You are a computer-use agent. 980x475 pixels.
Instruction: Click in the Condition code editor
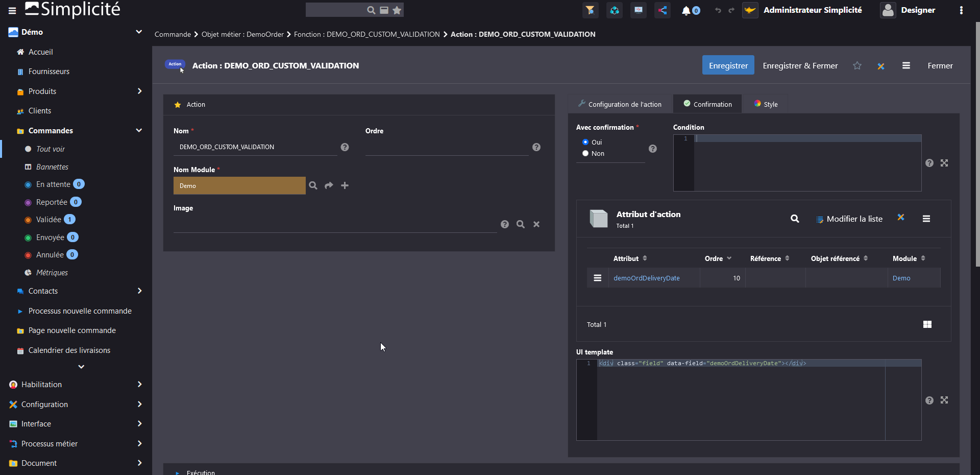(807, 163)
